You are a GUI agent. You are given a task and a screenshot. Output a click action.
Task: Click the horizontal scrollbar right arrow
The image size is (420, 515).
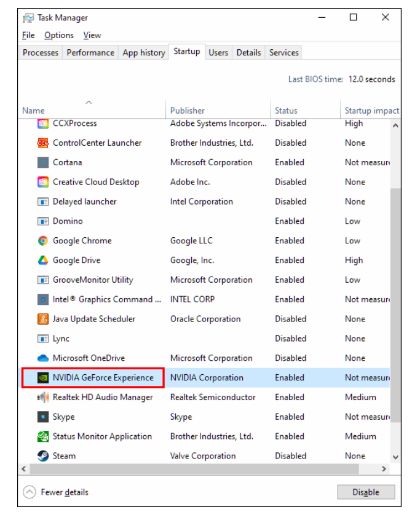pyautogui.click(x=384, y=469)
